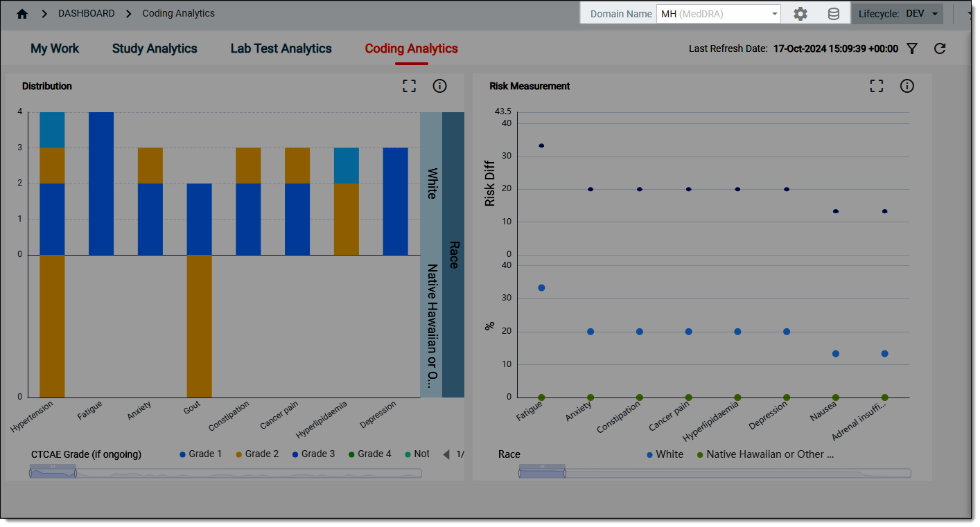Click the Depression bar in Distribution chart

point(395,201)
